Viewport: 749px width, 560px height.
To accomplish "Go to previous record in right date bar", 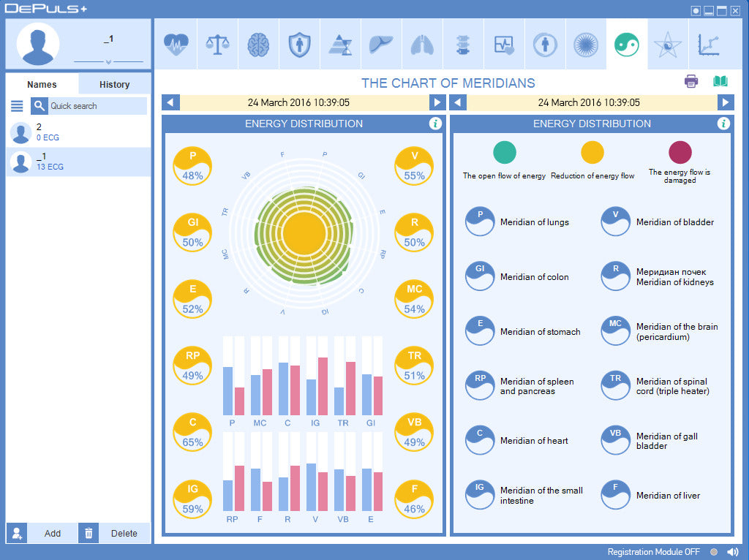I will [x=458, y=103].
